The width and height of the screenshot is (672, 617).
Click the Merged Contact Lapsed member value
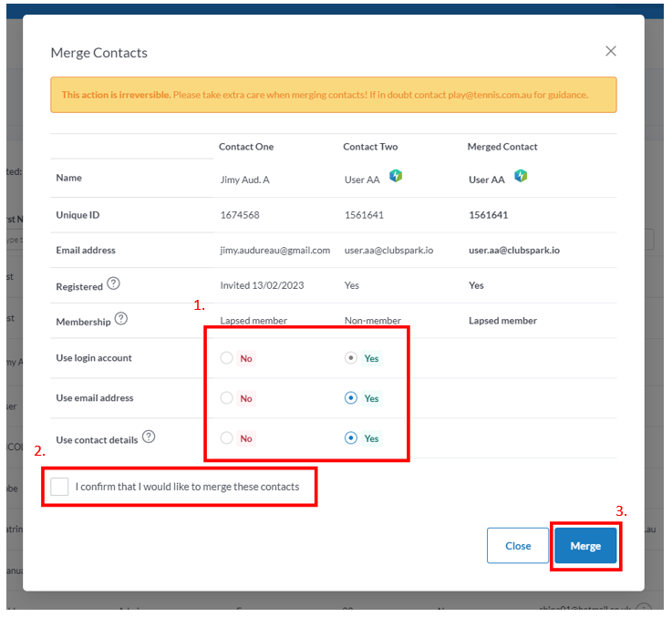(x=502, y=321)
